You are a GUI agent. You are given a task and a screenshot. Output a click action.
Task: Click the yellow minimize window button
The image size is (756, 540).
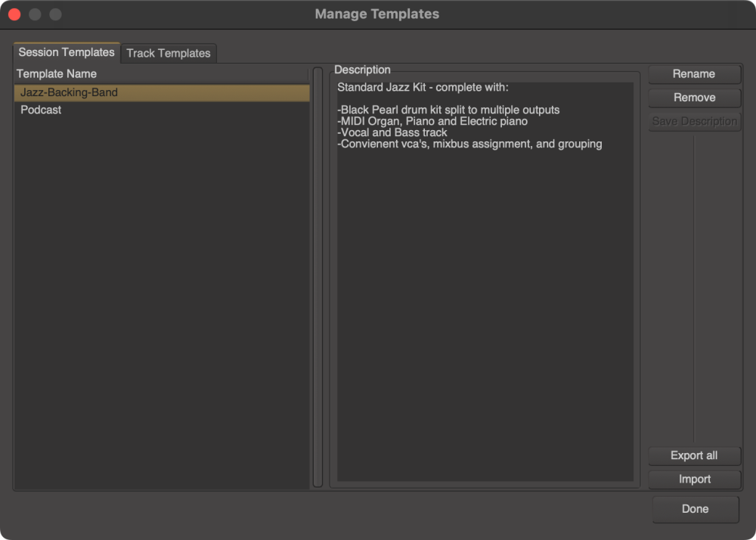click(x=35, y=14)
